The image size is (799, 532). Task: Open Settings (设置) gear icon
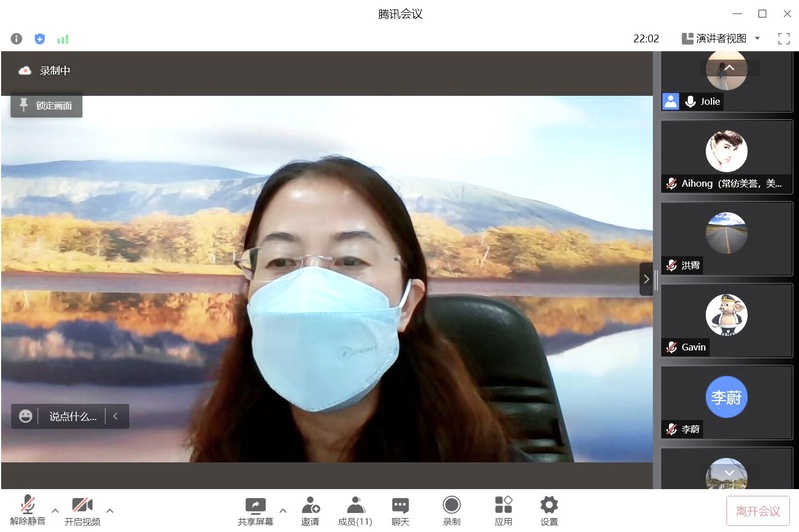[x=549, y=510]
